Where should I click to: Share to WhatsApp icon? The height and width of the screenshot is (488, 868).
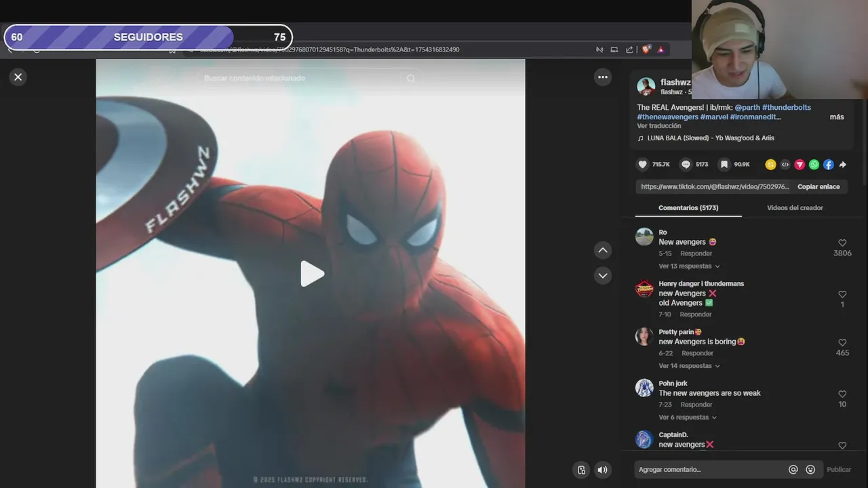coord(814,165)
